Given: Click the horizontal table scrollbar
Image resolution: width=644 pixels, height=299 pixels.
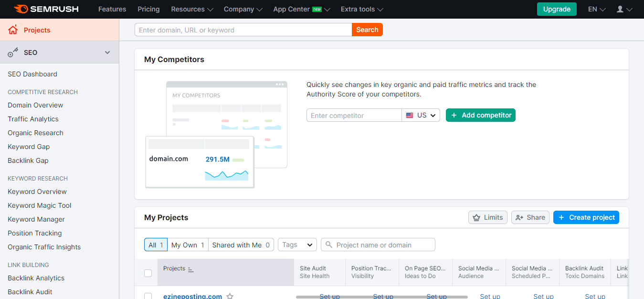Looking at the screenshot, I should coord(382,297).
